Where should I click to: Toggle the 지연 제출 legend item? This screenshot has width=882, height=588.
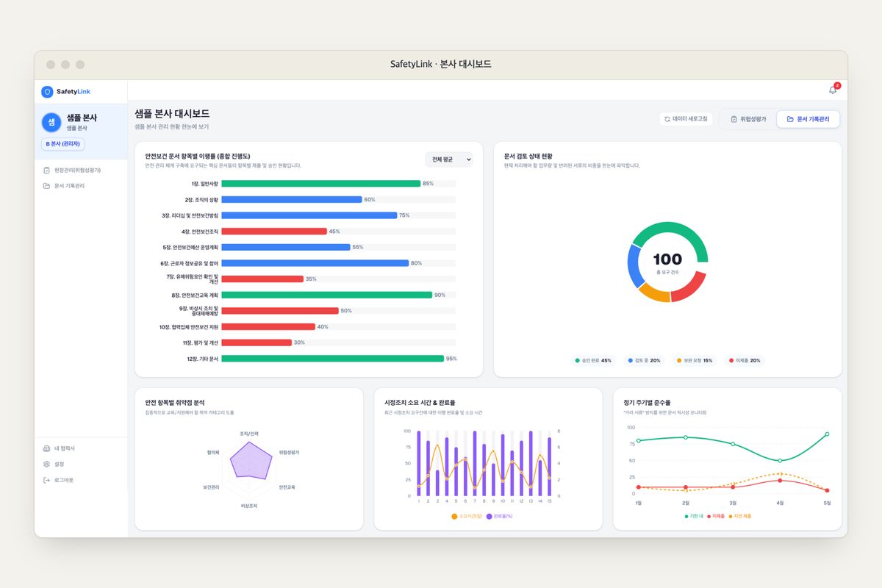coord(740,516)
